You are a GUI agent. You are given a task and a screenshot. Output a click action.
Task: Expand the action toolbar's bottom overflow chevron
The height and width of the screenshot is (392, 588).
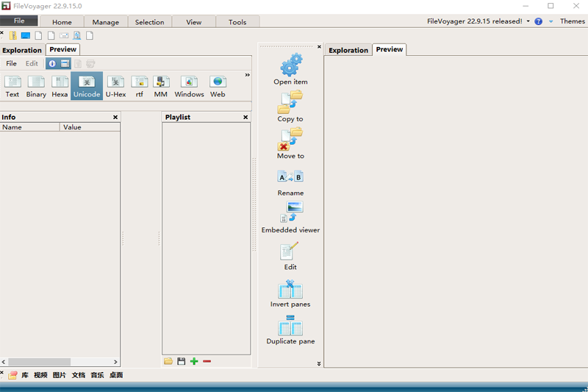click(x=319, y=363)
